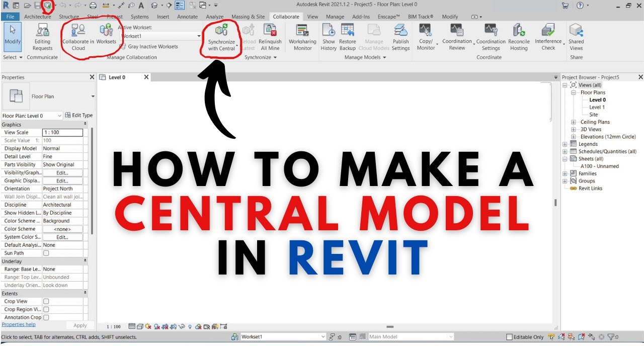Enable the Editable Only checkbox
The height and width of the screenshot is (362, 644).
click(x=509, y=337)
